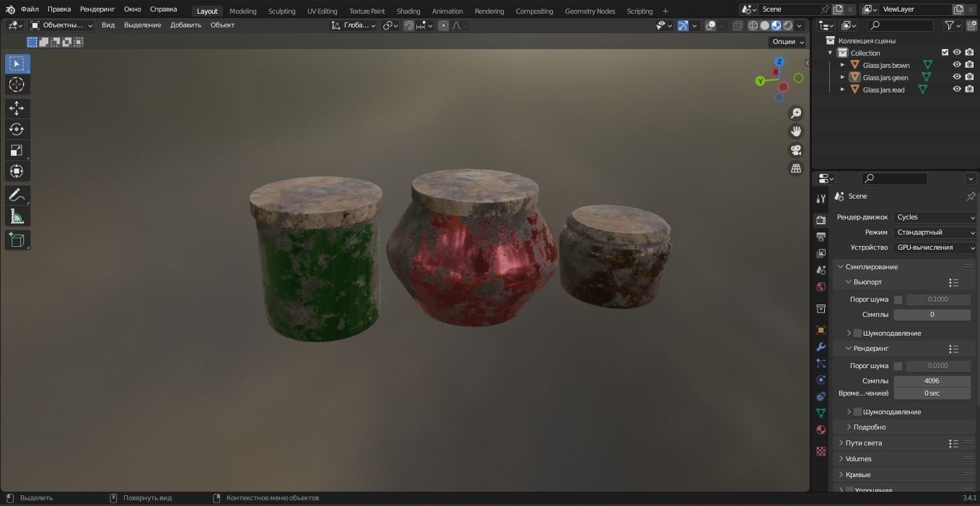This screenshot has height=506, width=980.
Task: Expand Glass Jars green in outliner
Action: point(842,77)
